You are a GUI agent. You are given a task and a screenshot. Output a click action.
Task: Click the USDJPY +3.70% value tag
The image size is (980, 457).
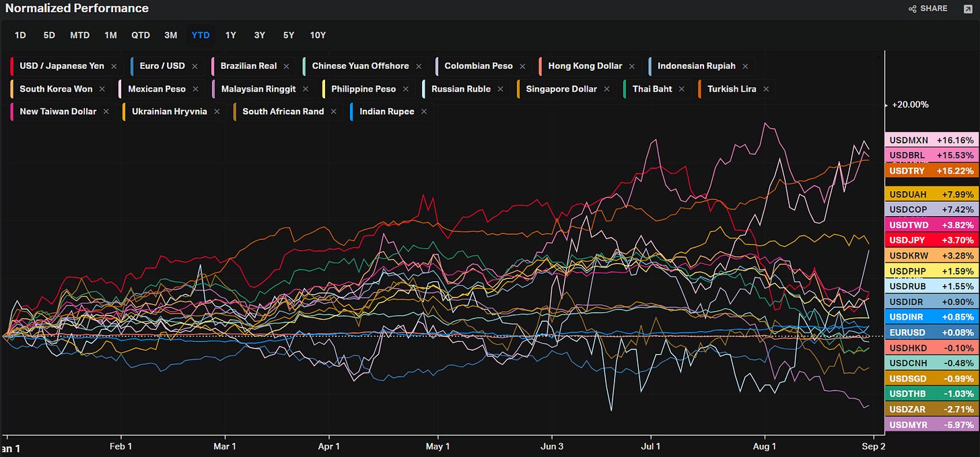(932, 240)
